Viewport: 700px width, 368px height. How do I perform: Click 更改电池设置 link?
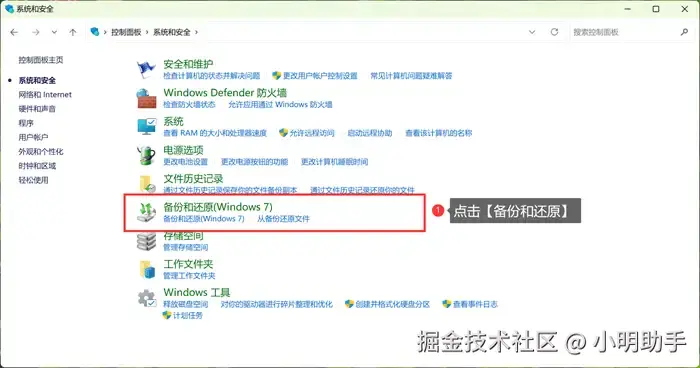[x=185, y=162]
